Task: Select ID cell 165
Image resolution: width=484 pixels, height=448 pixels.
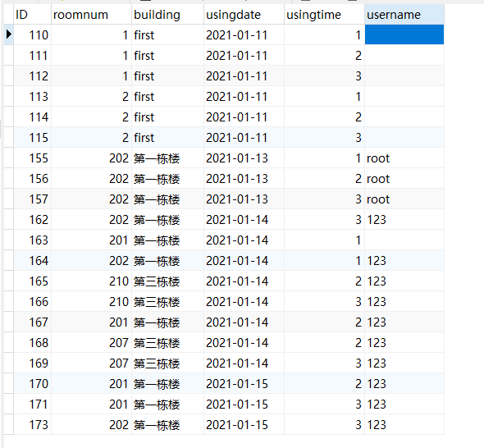Action: point(33,281)
